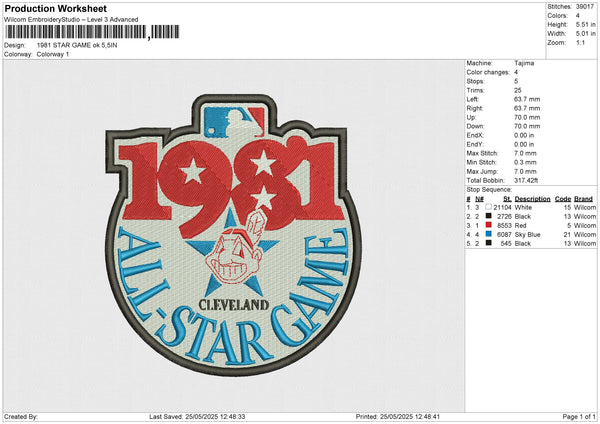Click the Machine value "Tajima"
Image resolution: width=600 pixels, height=424 pixels.
pyautogui.click(x=524, y=63)
